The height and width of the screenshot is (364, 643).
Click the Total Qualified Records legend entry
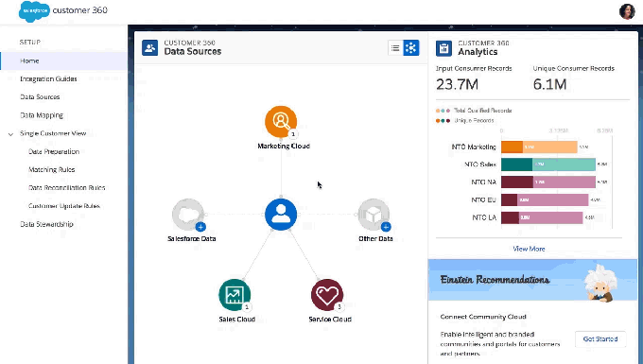click(474, 111)
